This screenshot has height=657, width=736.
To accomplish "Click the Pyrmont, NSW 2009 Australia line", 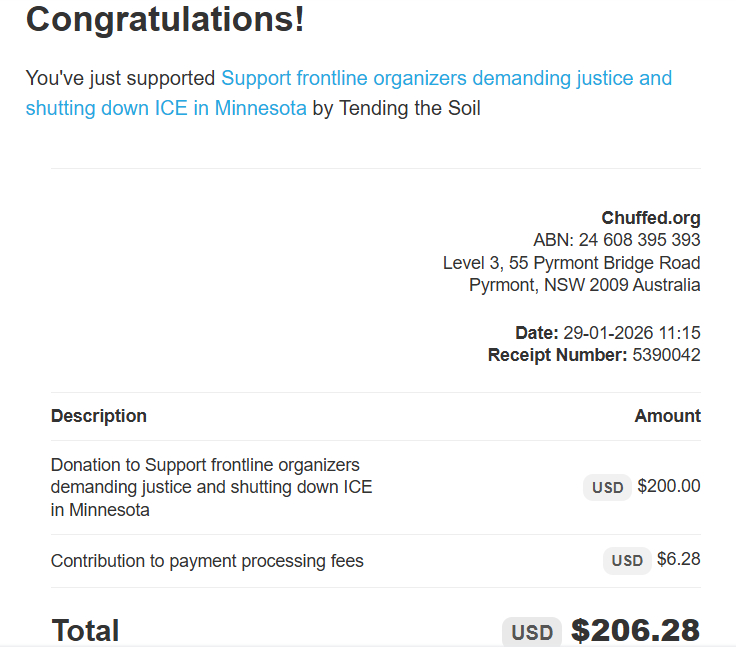I will [584, 285].
